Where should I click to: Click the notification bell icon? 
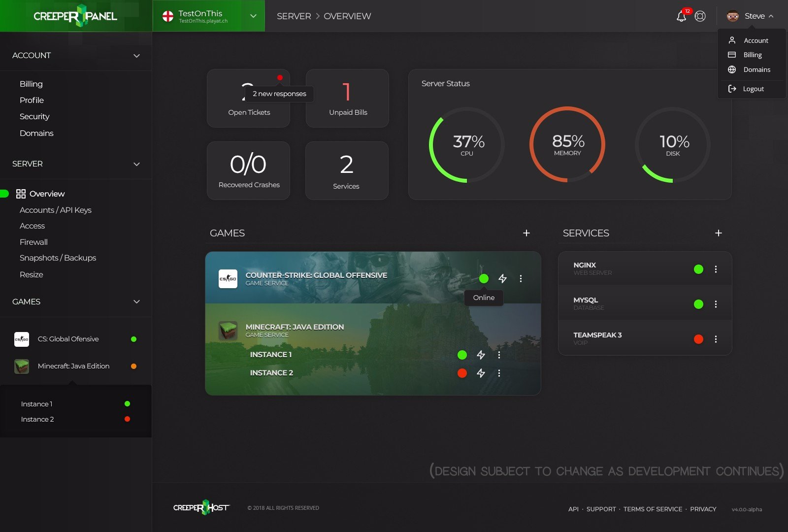[682, 16]
